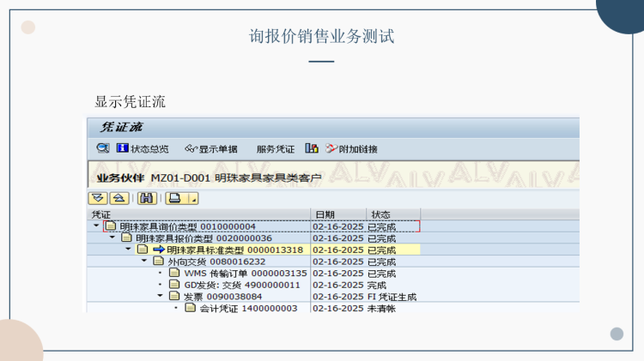Click the expand all nodes icon

click(x=98, y=199)
